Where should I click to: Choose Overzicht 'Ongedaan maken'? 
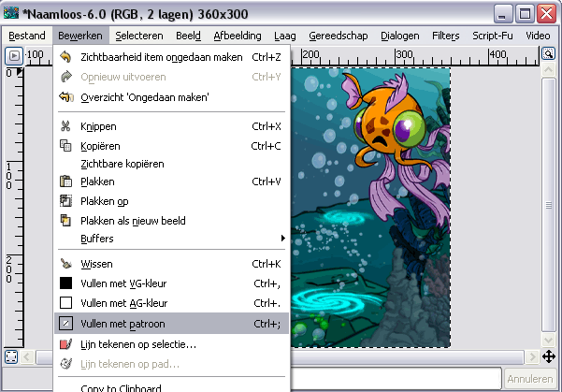coord(172,97)
